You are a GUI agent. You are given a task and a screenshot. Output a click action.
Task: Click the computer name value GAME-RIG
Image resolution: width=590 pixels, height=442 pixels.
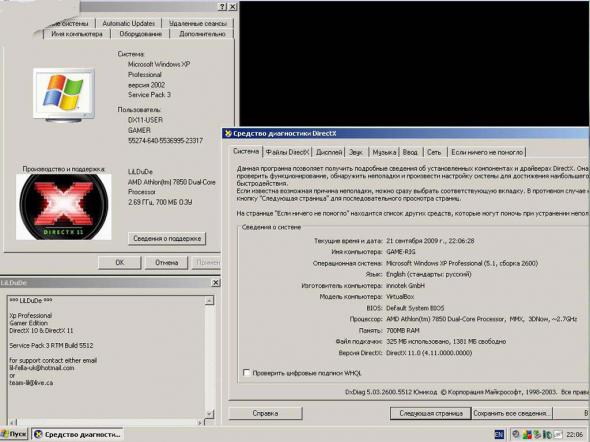click(401, 252)
